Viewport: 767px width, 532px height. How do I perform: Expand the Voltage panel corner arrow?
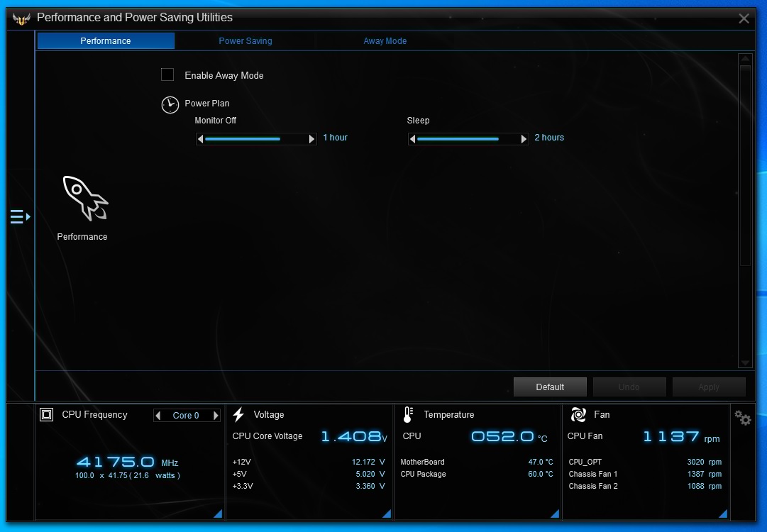(386, 514)
